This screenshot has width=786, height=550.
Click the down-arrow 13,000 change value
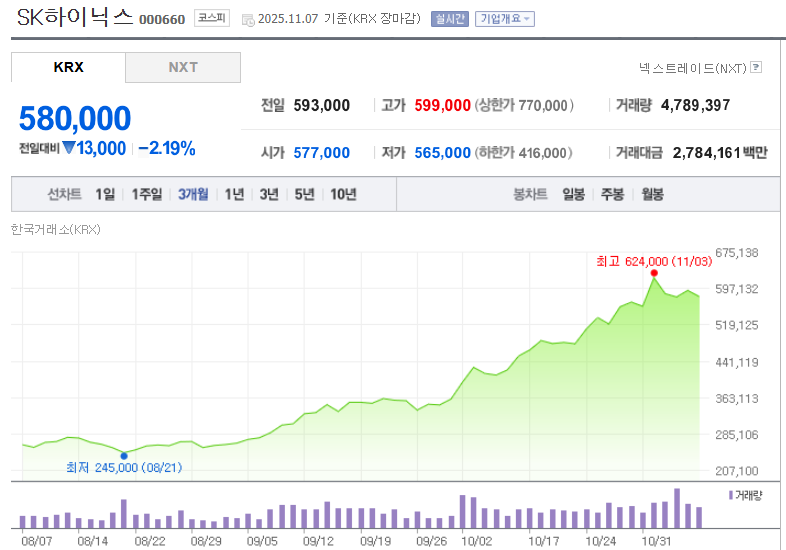(94, 148)
